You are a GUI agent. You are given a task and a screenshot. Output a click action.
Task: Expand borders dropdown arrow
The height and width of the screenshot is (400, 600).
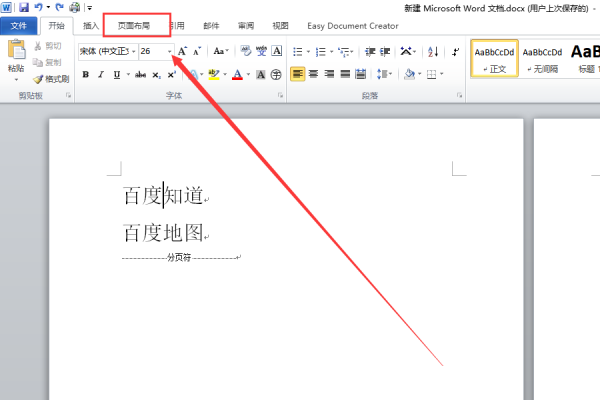pos(442,74)
